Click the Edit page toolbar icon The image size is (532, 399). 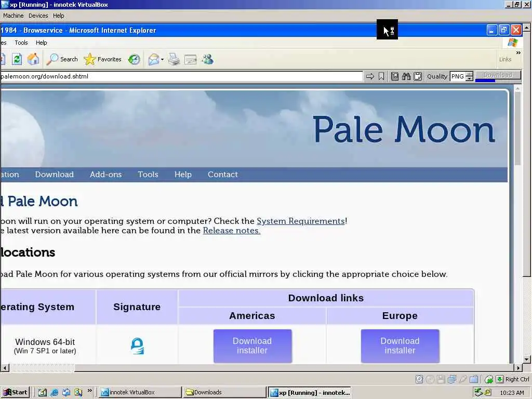click(x=190, y=60)
